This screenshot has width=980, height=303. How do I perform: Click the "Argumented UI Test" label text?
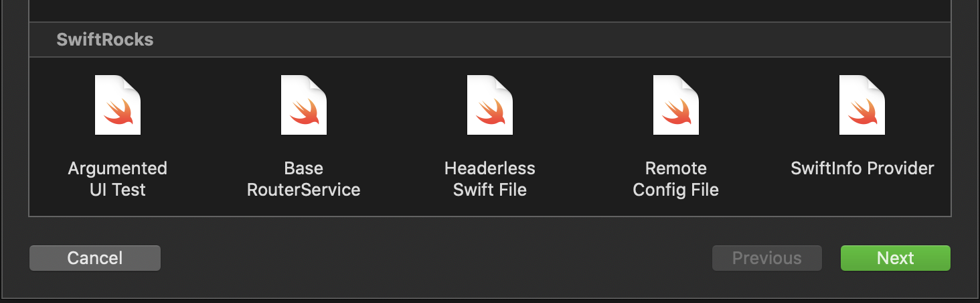(118, 179)
